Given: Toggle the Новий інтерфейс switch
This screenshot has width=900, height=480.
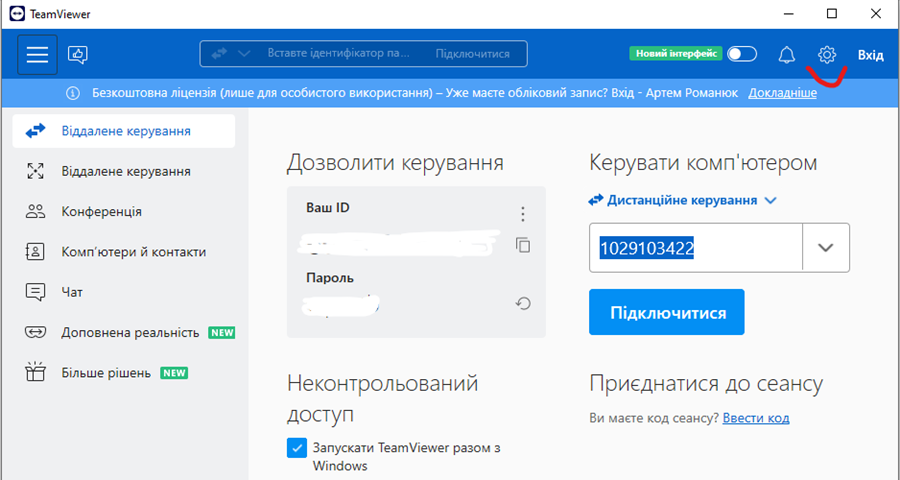Looking at the screenshot, I should coord(742,54).
